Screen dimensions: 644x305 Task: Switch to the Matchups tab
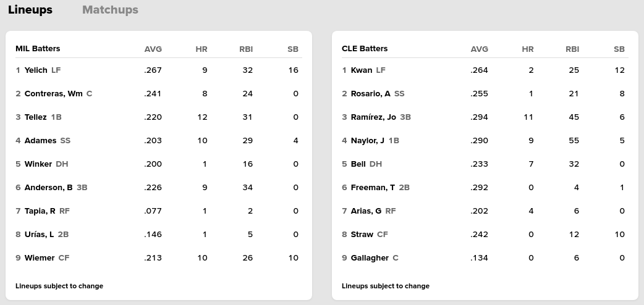[x=110, y=10]
